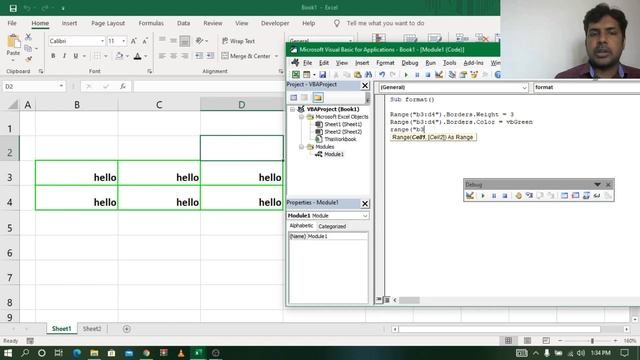Toggle Underline formatting in Excel ribbon
This screenshot has height=360, width=640.
[76, 56]
